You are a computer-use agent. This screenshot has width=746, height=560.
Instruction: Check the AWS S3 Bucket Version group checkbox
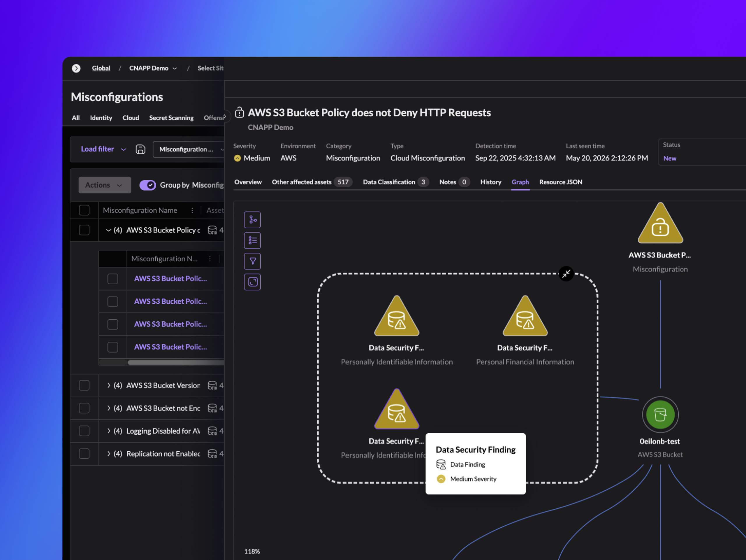pos(84,385)
